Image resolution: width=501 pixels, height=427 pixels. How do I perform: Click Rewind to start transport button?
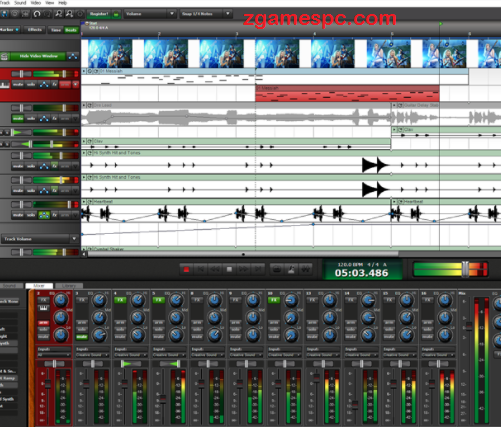[201, 269]
